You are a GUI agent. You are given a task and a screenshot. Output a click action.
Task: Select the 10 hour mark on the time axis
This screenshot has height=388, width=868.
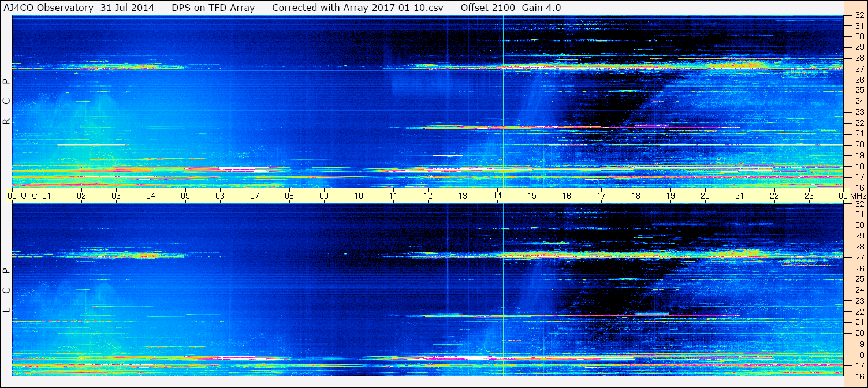point(359,196)
